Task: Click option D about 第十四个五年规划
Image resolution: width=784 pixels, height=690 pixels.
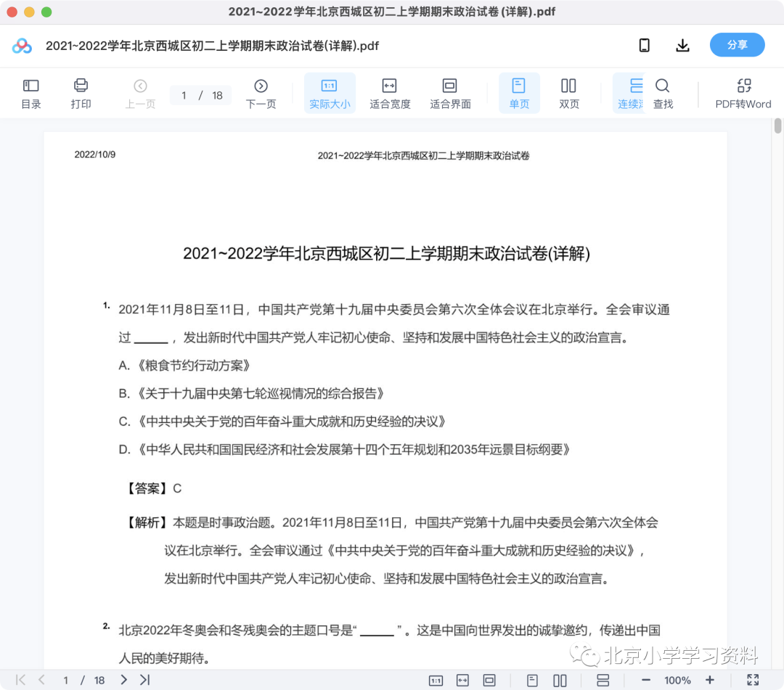Action: pyautogui.click(x=345, y=449)
